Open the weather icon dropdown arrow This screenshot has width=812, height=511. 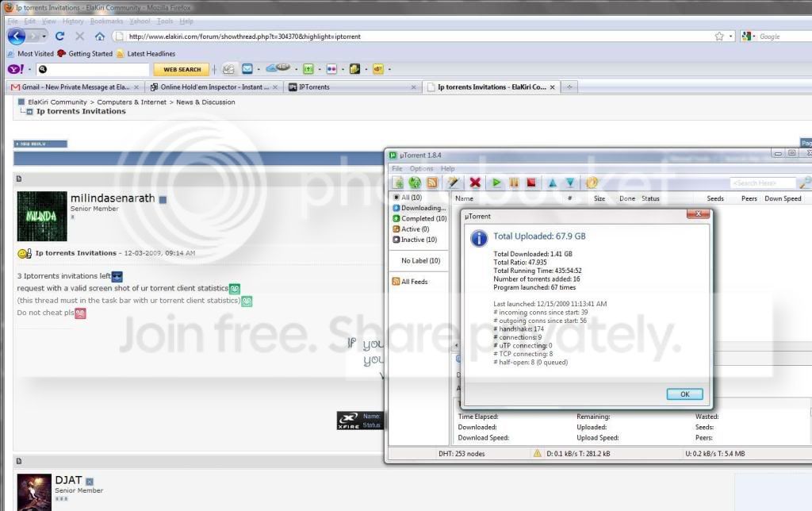pyautogui.click(x=297, y=69)
